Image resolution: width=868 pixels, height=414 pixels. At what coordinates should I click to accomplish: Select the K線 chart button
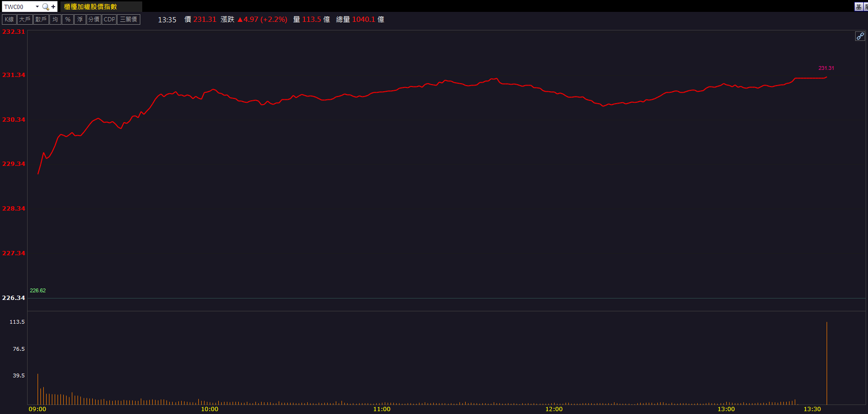(10, 19)
